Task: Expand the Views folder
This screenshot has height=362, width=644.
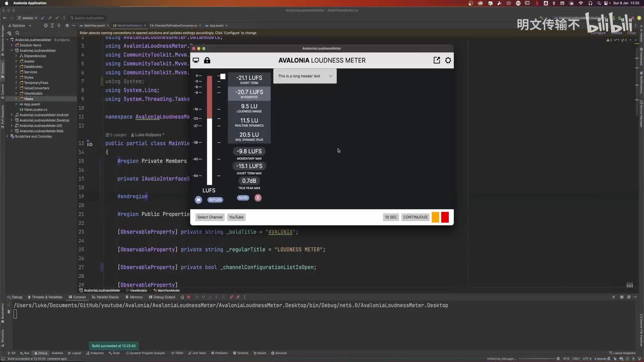Action: (17, 99)
